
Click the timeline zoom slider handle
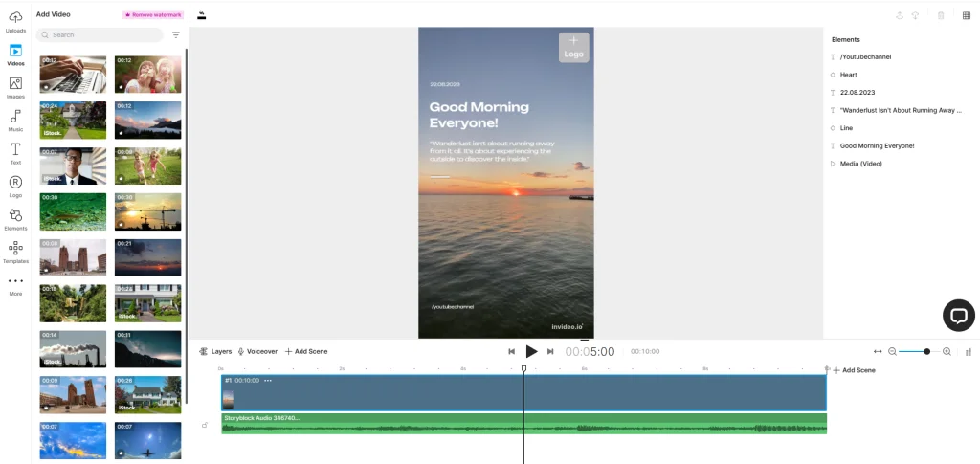point(926,352)
